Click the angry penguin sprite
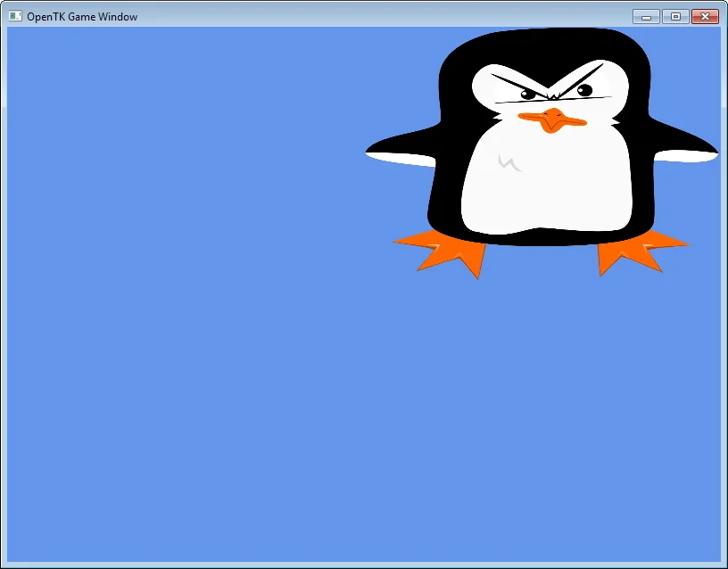The height and width of the screenshot is (569, 728). tap(542, 153)
